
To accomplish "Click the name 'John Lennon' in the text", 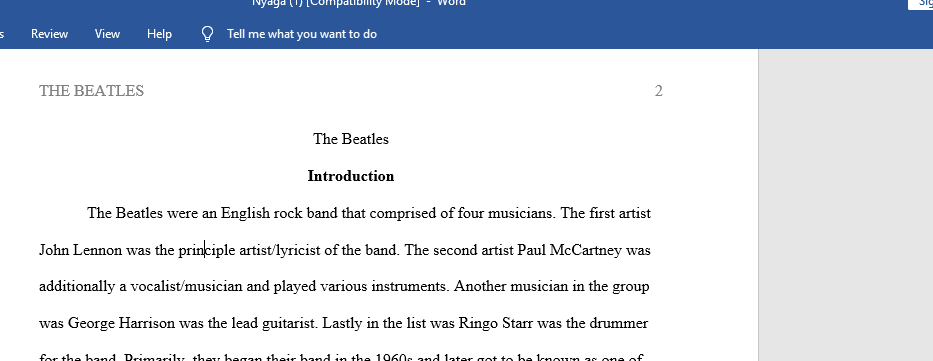I will tap(81, 250).
